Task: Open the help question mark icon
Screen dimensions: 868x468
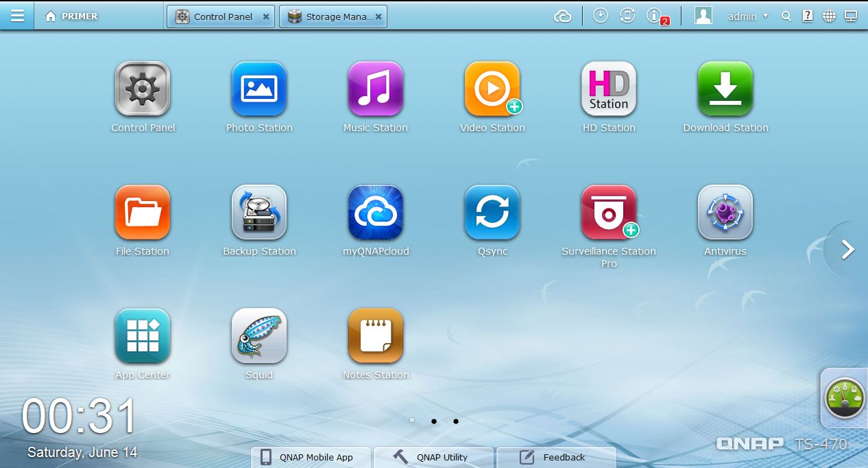Action: pos(808,16)
